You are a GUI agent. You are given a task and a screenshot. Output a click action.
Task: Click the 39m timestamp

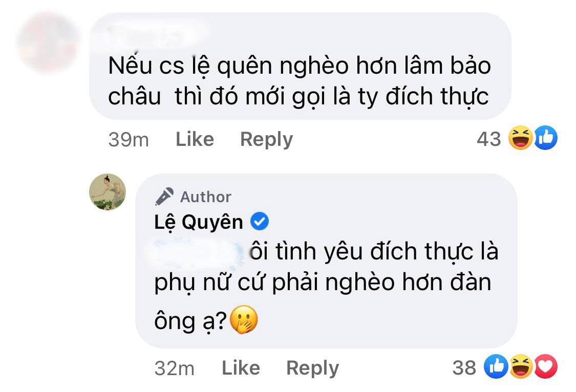point(128,139)
